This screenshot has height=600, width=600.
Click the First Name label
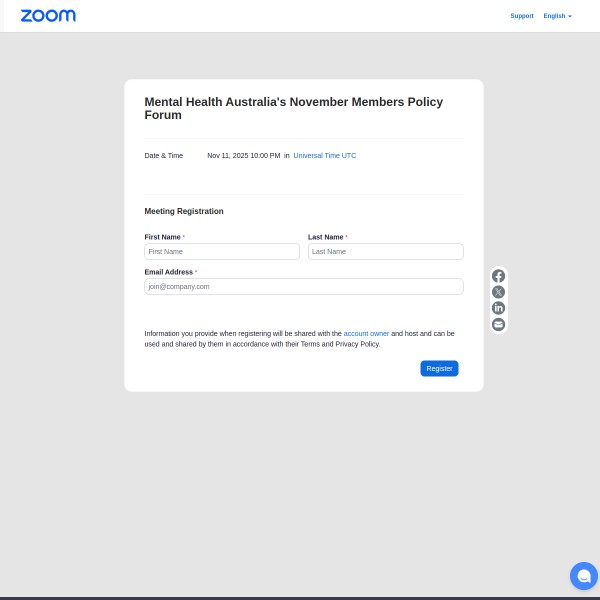[162, 237]
